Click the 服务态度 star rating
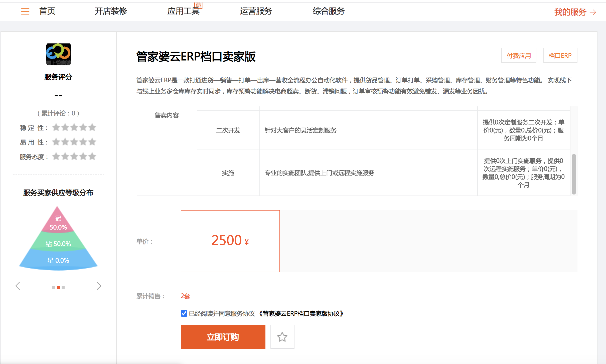 tap(74, 156)
